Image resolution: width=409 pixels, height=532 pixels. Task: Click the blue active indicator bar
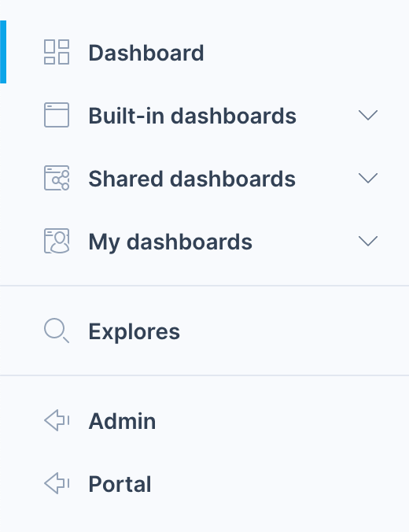pyautogui.click(x=3, y=52)
